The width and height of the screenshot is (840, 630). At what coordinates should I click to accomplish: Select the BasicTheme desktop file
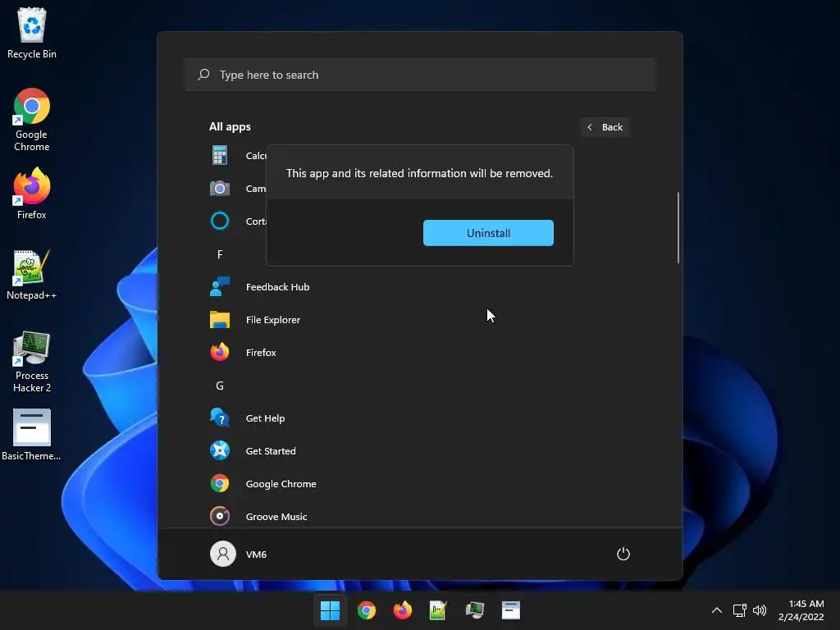point(32,435)
